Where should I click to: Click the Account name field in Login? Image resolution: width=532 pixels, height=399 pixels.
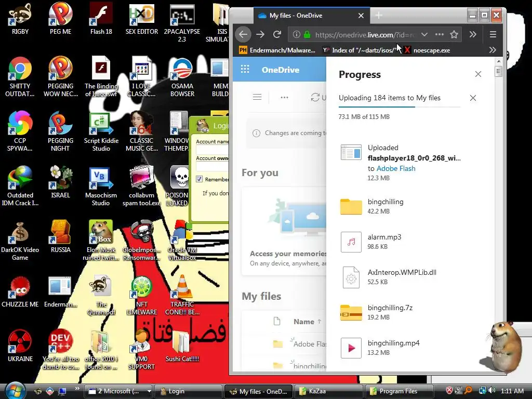click(x=212, y=150)
